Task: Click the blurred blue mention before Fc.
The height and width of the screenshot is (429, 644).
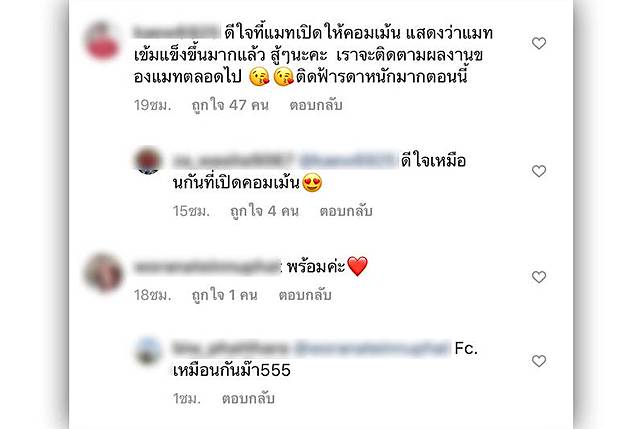Action: point(373,348)
